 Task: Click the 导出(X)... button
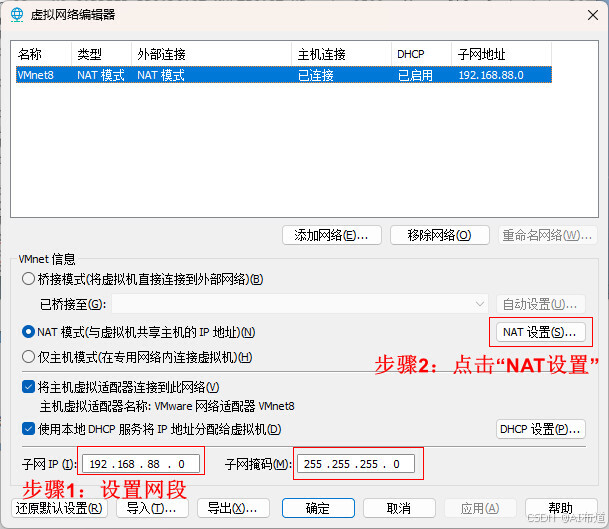click(x=233, y=508)
